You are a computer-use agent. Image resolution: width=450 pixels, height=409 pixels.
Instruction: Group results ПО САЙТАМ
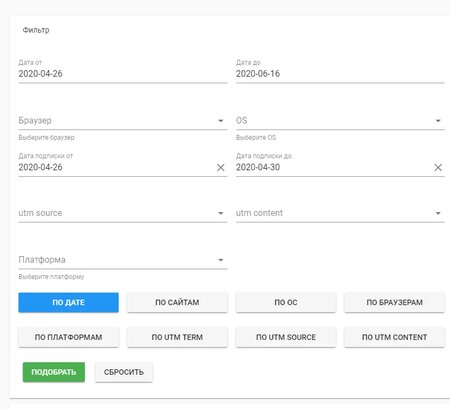[x=177, y=302]
